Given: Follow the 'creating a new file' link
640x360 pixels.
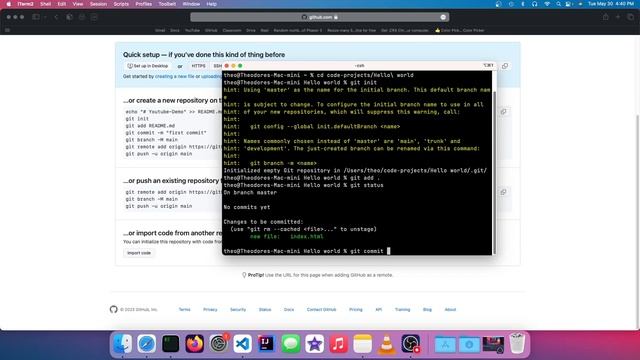Looking at the screenshot, I should (x=175, y=76).
